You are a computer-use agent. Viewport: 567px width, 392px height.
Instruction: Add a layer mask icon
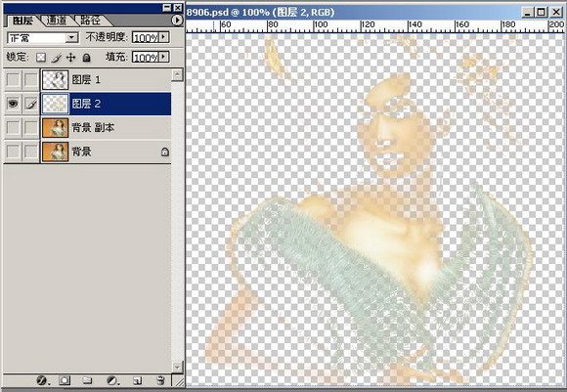[x=65, y=380]
